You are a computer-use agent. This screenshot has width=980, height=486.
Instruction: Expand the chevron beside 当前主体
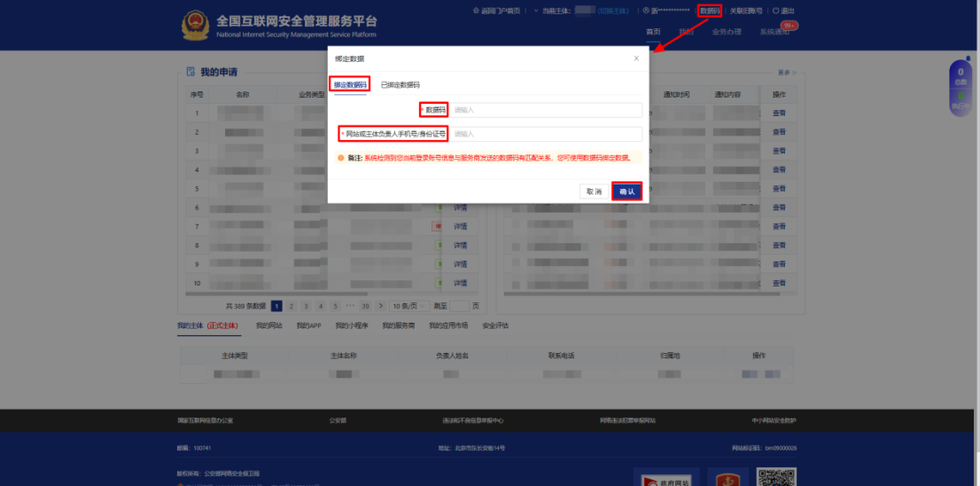[x=535, y=11]
